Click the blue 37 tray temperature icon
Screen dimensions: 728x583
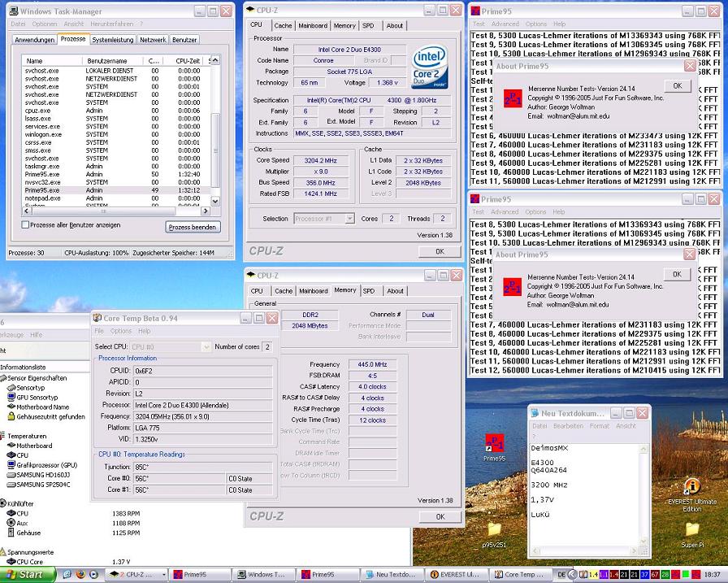(x=644, y=575)
